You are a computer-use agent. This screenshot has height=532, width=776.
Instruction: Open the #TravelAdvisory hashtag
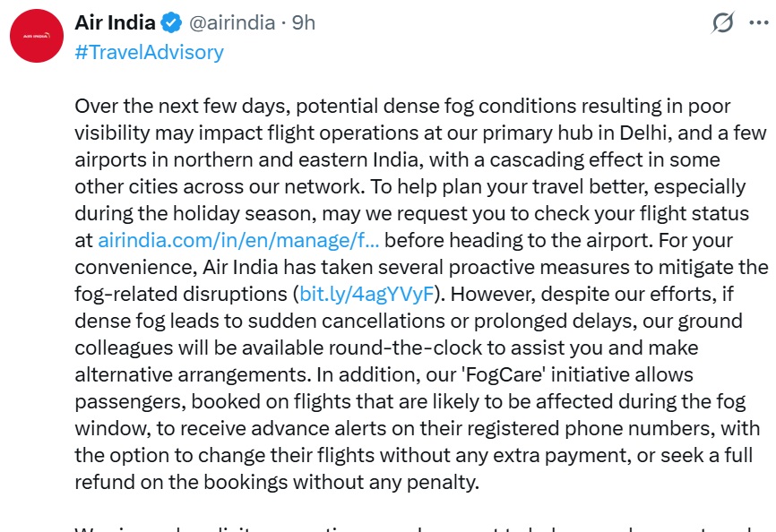(149, 51)
